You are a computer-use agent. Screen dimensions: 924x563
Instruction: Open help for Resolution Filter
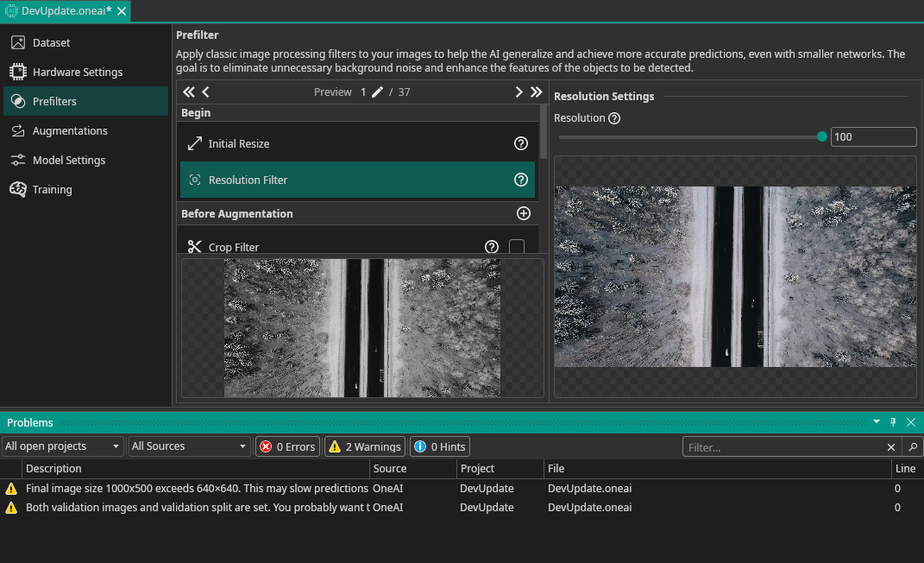pos(520,180)
